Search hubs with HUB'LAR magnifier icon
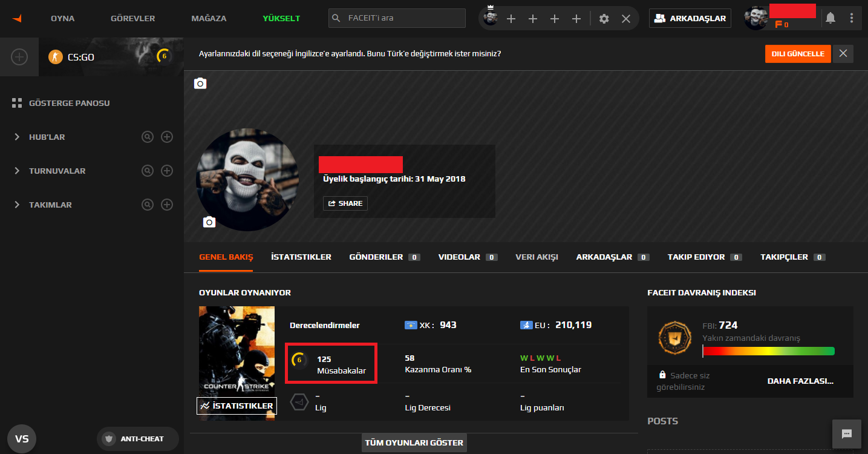The width and height of the screenshot is (868, 454). pyautogui.click(x=148, y=137)
